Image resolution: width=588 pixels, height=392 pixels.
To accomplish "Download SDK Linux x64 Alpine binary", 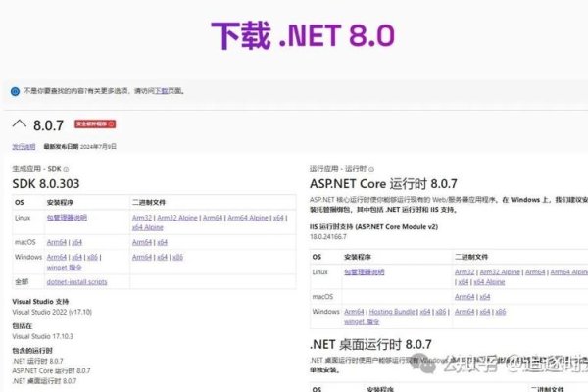I will pyautogui.click(x=147, y=227).
